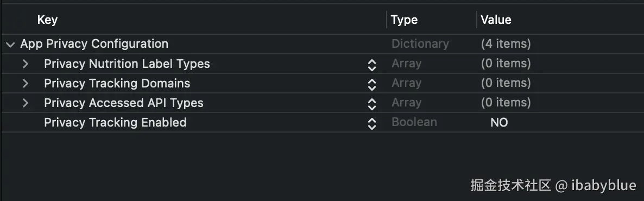Image resolution: width=644 pixels, height=201 pixels.
Task: Open key stepper for Privacy Tracking Domains
Action: 372,85
